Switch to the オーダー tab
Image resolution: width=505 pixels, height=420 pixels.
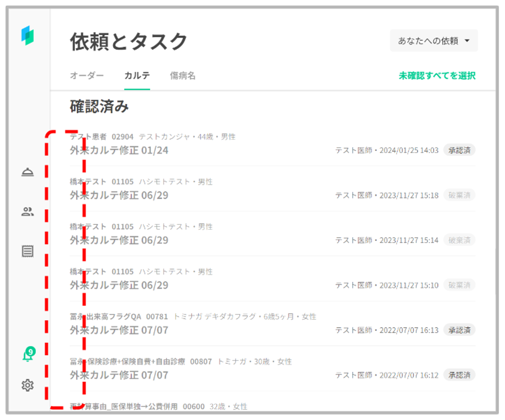87,76
